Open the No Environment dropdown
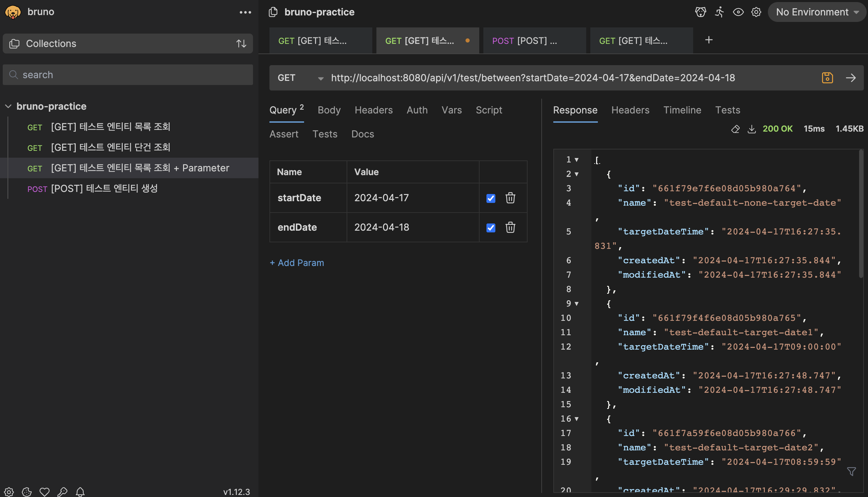The image size is (868, 497). coord(817,12)
